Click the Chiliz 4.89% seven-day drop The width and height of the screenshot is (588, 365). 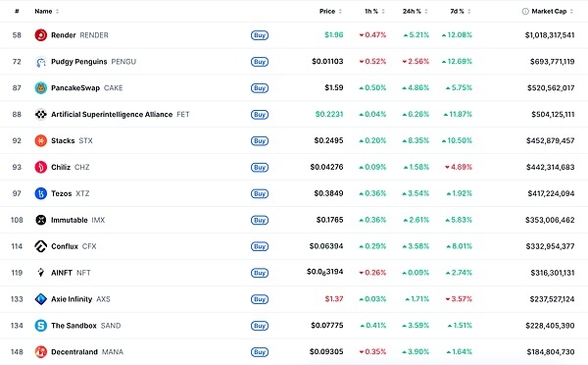(x=459, y=167)
